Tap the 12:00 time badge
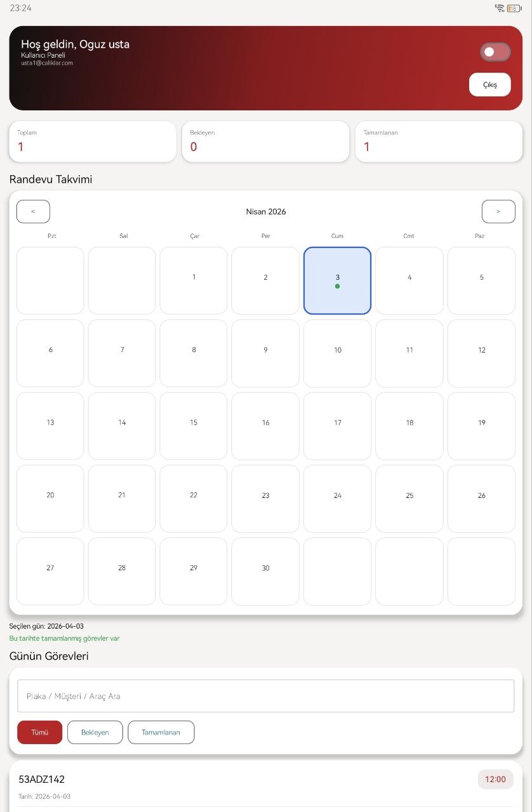Screen dimensions: 532x812 [495, 779]
